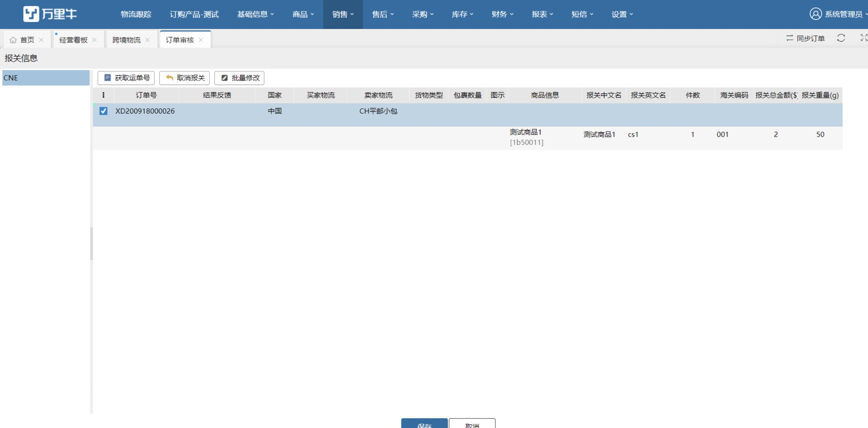Click the 取消报关 button
This screenshot has width=868, height=428.
click(184, 78)
